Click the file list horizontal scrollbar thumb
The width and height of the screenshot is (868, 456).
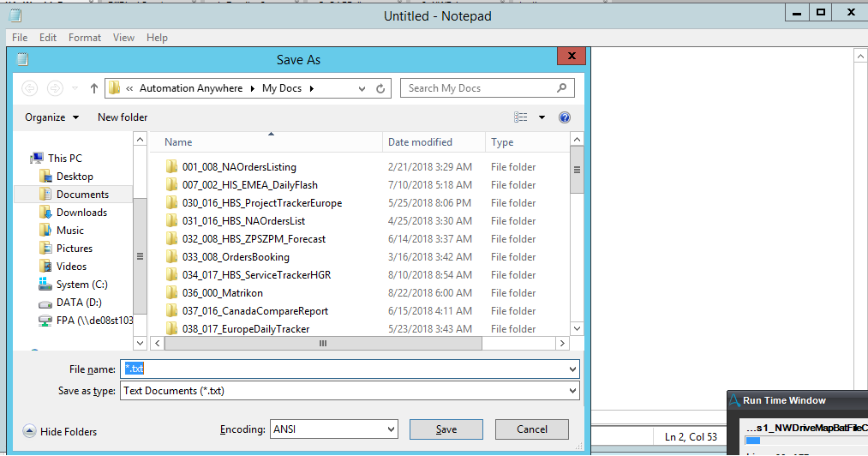pyautogui.click(x=323, y=344)
